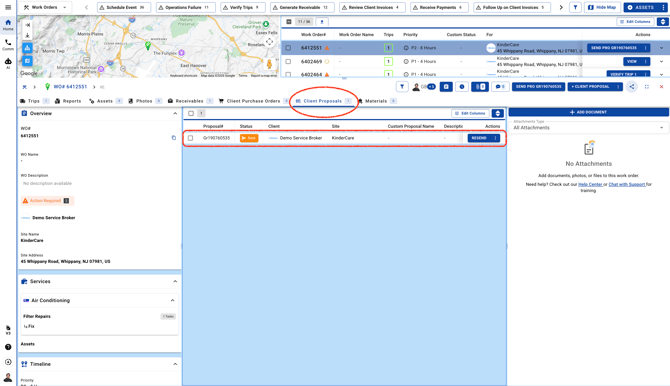670x386 pixels.
Task: Open the Attachments Type dropdown
Action: click(588, 126)
